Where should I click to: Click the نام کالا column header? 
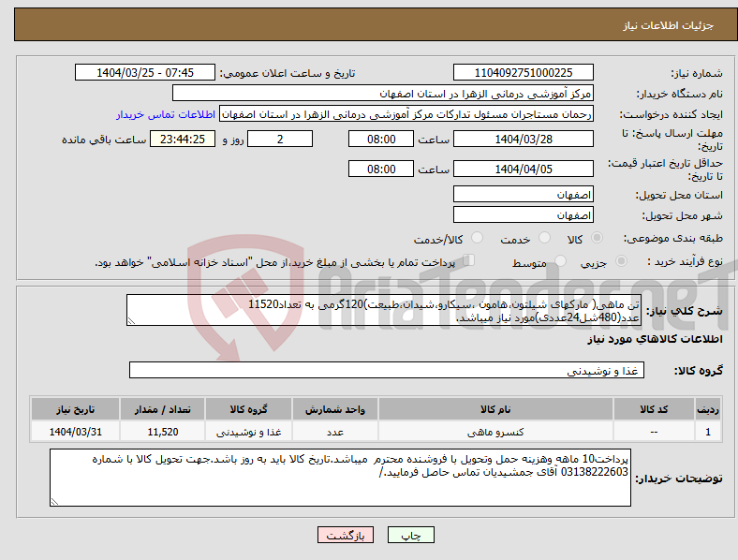495,409
